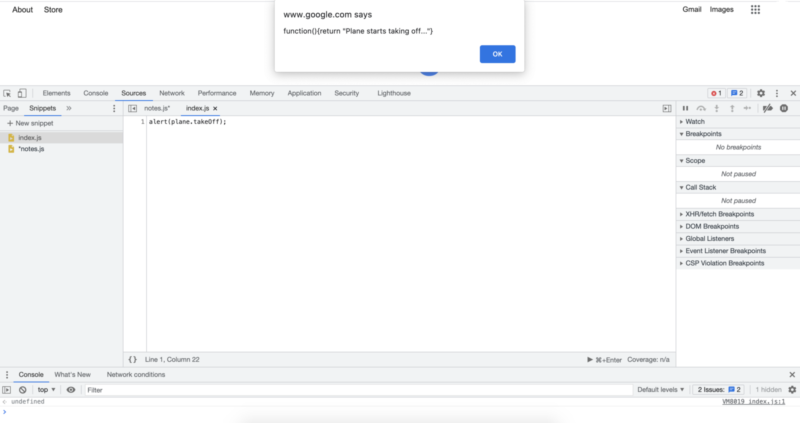Open the Application tab
Screen dimensions: 800x423
pyautogui.click(x=304, y=93)
